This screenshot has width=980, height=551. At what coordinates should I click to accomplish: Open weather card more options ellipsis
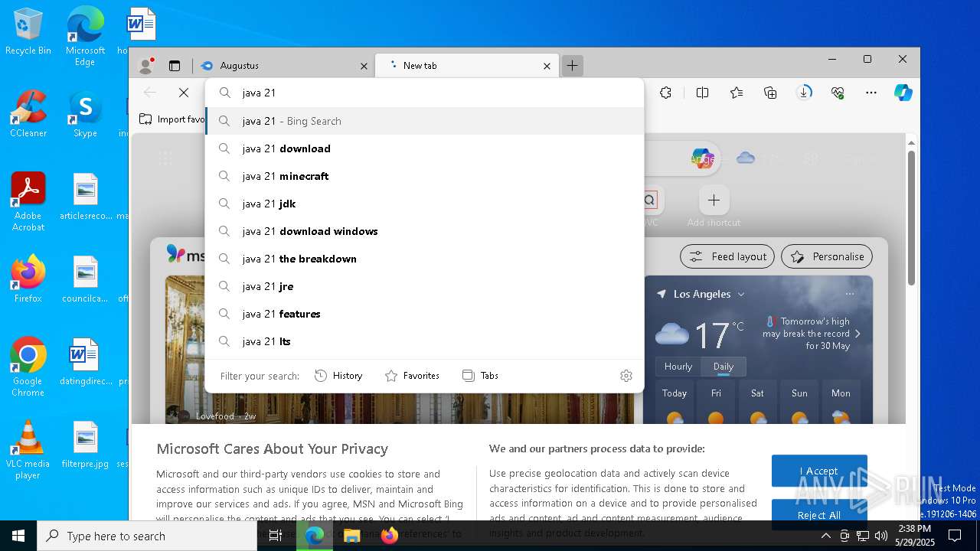850,294
